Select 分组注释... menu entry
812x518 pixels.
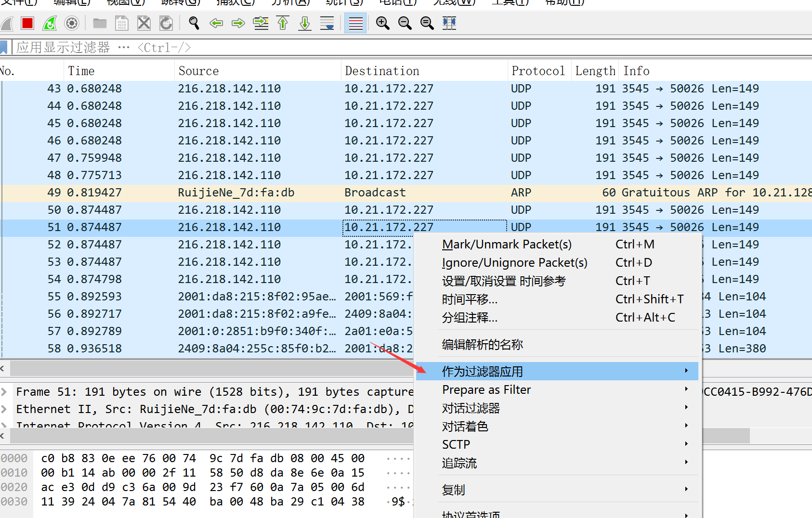557,318
